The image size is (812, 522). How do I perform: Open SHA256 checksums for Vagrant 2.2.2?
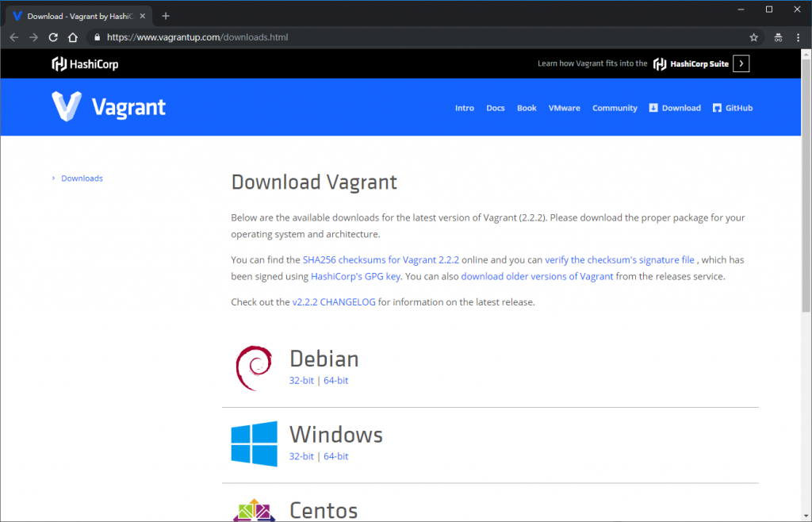click(381, 260)
